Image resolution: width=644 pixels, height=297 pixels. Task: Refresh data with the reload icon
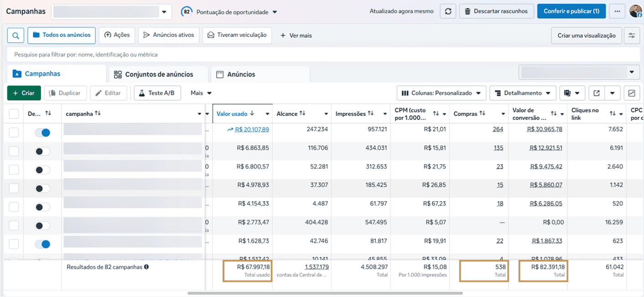448,11
